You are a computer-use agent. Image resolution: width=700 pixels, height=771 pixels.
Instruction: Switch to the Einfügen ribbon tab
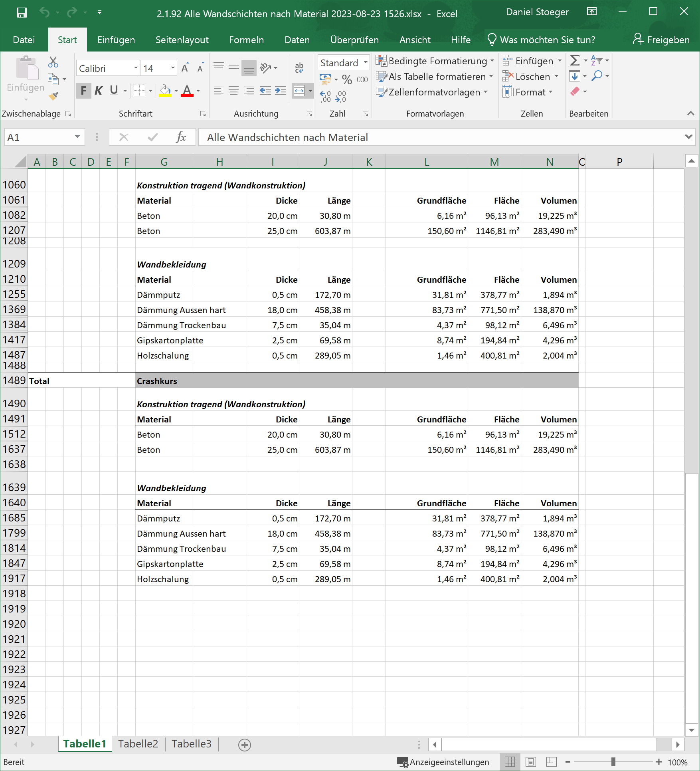pos(116,40)
